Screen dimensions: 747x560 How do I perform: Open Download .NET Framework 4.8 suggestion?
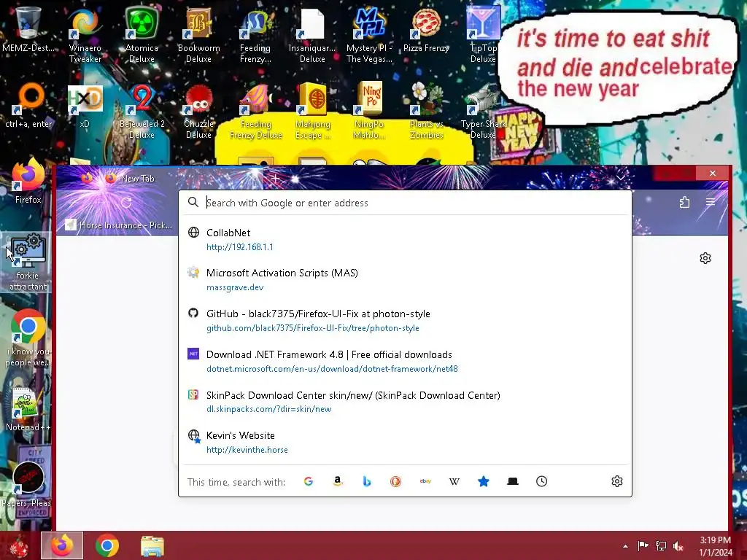coord(405,362)
